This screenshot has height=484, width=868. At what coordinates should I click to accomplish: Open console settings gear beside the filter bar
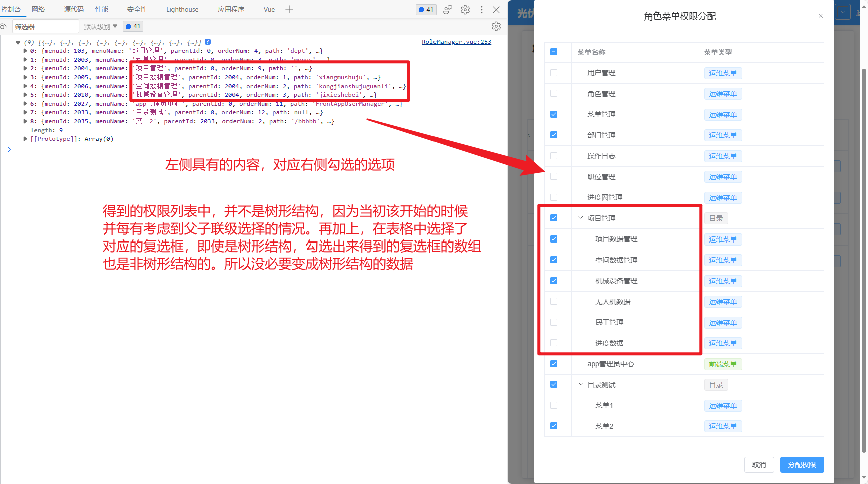tap(496, 26)
